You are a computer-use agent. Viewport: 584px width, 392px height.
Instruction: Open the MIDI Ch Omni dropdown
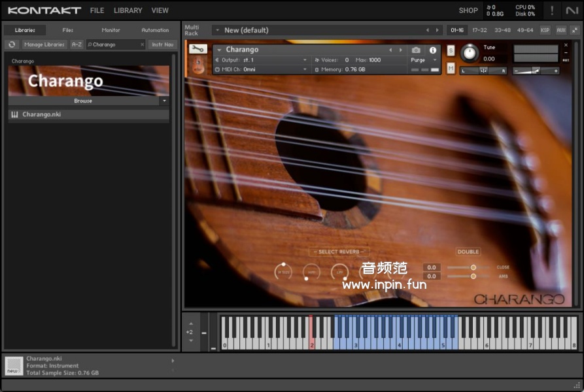click(262, 69)
